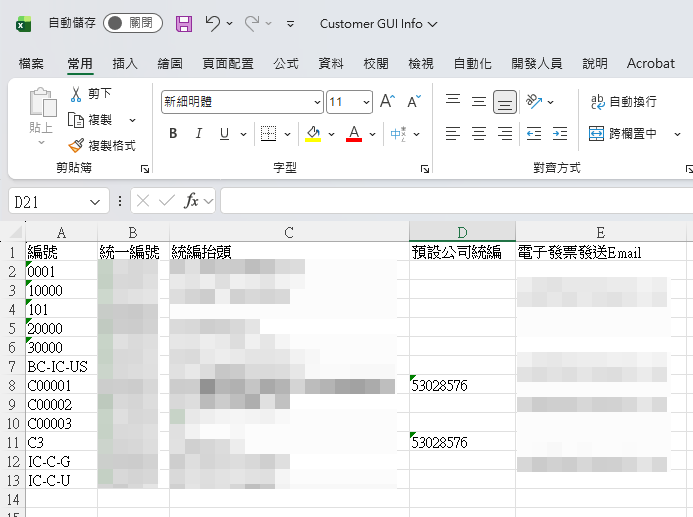Center text horizontally

[479, 133]
